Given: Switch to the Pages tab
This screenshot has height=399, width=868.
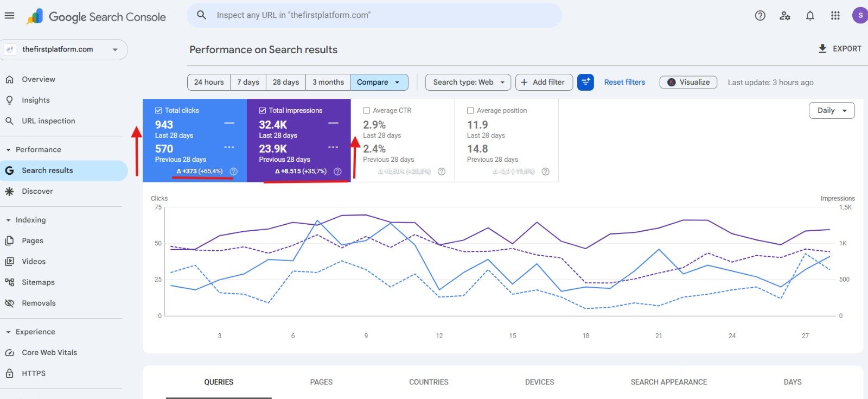Looking at the screenshot, I should (x=321, y=382).
